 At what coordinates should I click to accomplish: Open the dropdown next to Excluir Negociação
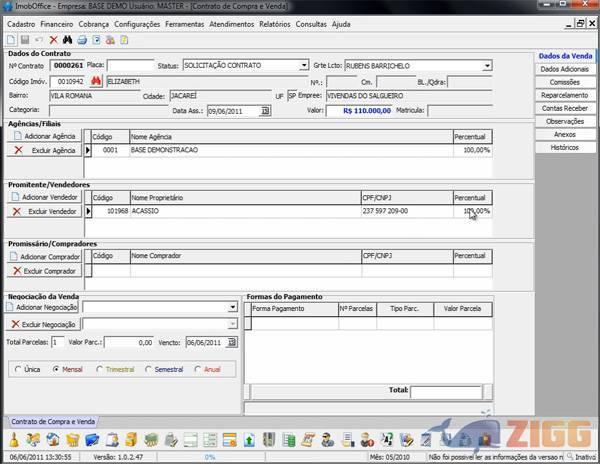[x=232, y=324]
